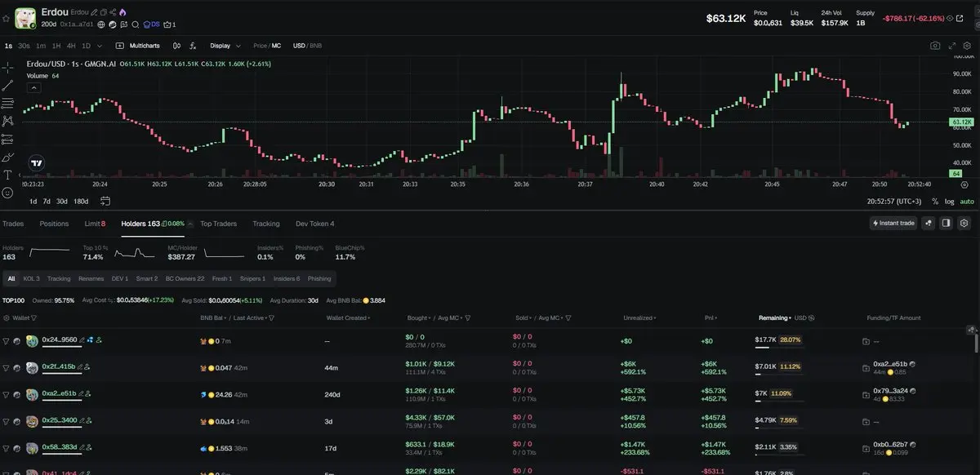The image size is (980, 475).
Task: Collapse the Volume indicator legend
Action: click(x=33, y=86)
